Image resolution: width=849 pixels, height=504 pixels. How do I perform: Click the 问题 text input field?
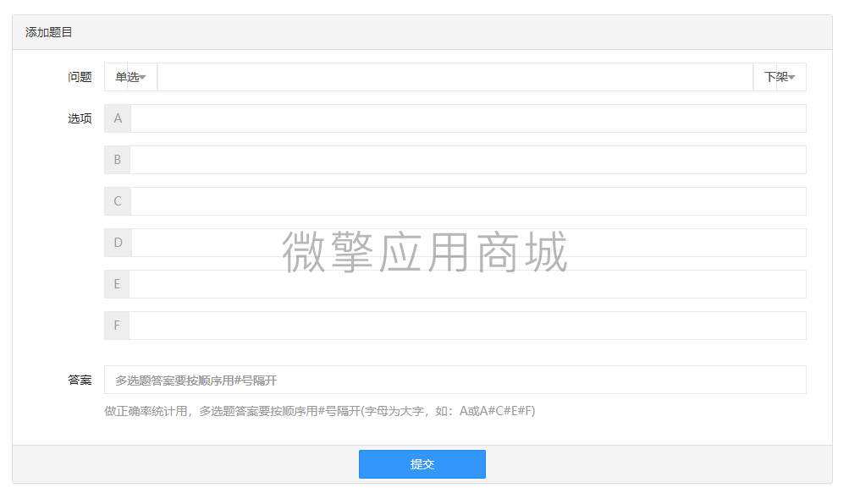(x=455, y=77)
